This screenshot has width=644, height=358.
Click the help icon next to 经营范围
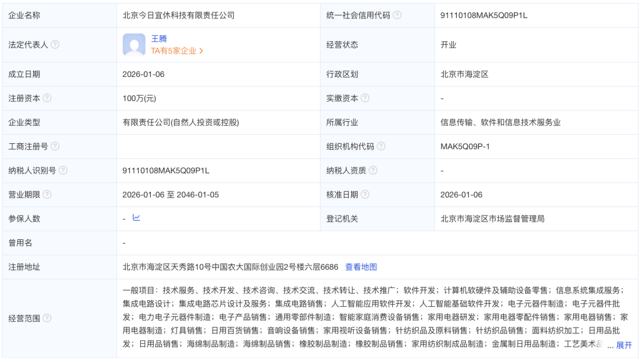[x=47, y=318]
